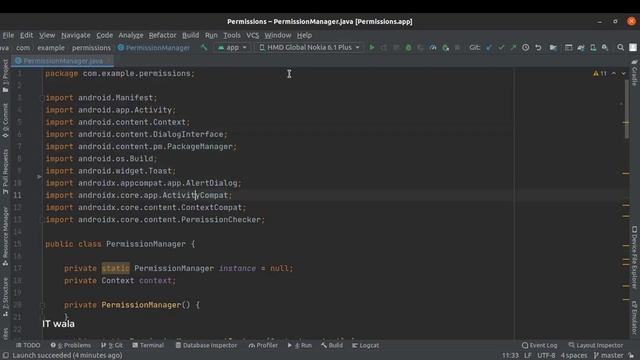
Task: Click Apply Changes and Restart Activity icon
Action: pyautogui.click(x=384, y=48)
